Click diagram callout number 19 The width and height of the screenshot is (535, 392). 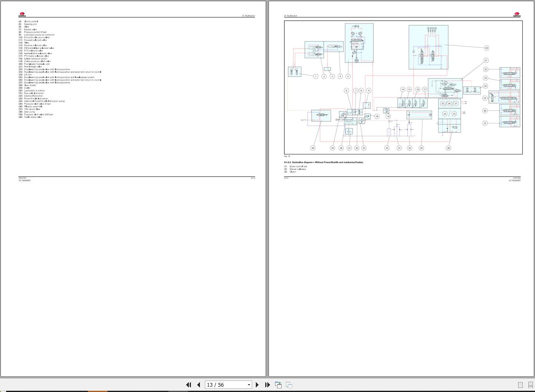pyautogui.click(x=388, y=117)
